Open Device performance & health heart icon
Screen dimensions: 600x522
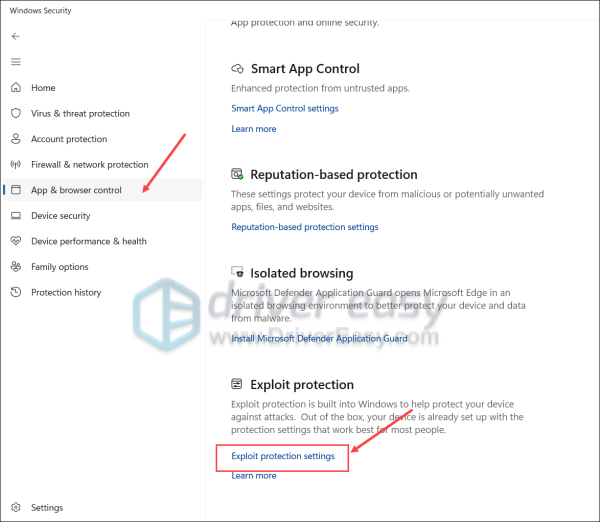point(16,241)
